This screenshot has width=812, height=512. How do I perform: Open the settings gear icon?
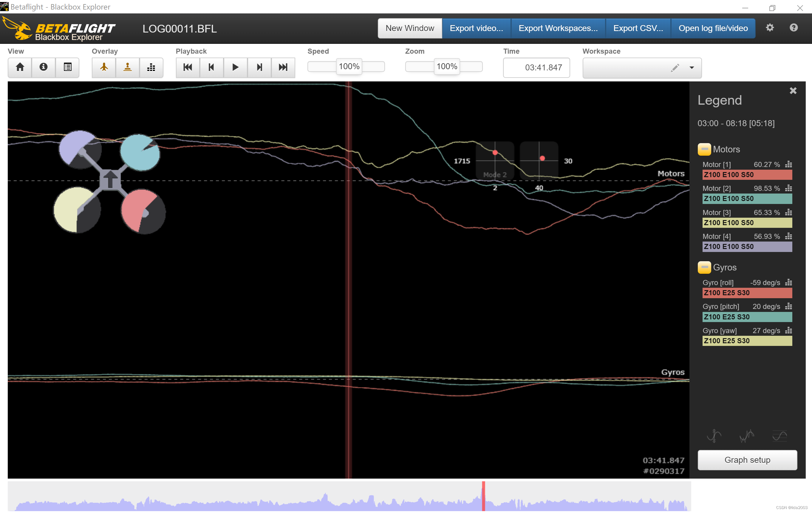pos(770,28)
